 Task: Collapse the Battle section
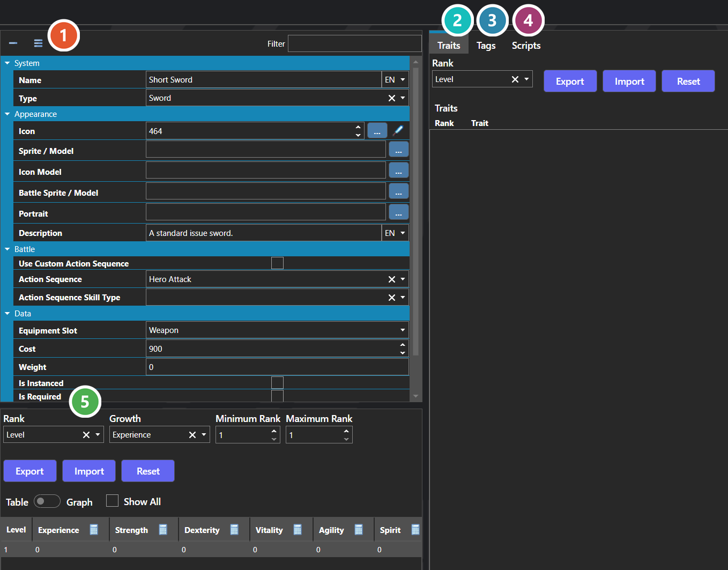(x=8, y=249)
